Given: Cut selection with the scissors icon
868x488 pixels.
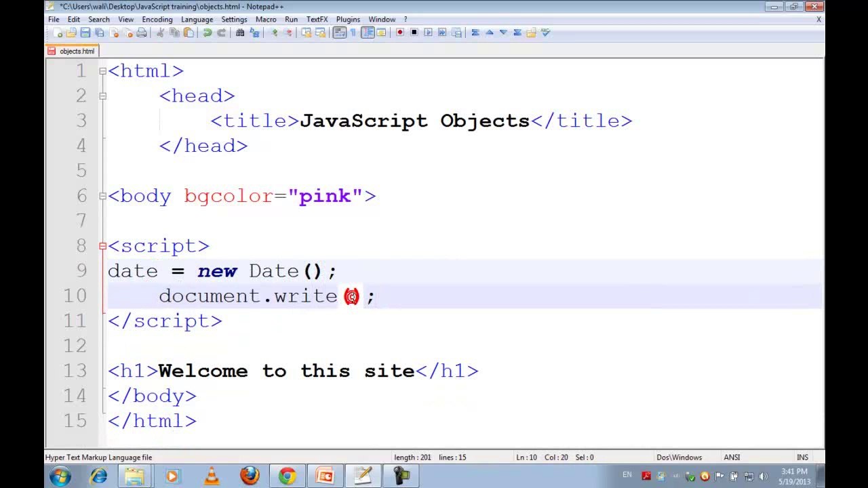Looking at the screenshot, I should (161, 33).
